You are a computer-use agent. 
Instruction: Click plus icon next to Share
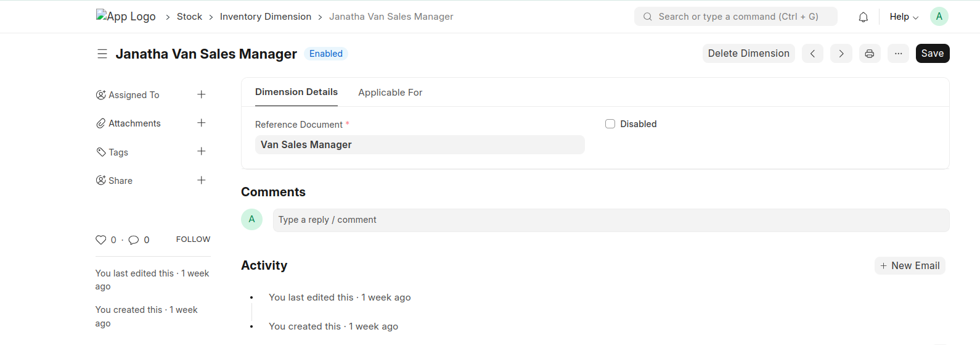pyautogui.click(x=201, y=180)
